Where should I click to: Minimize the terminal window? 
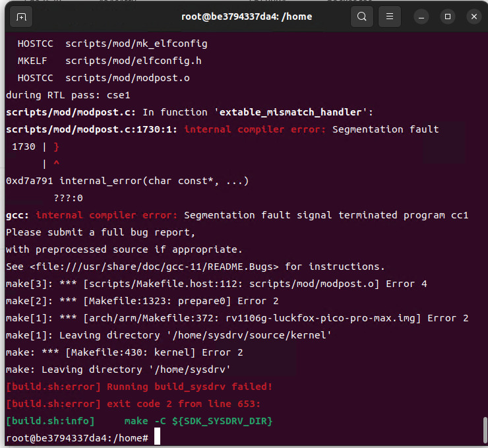click(421, 16)
